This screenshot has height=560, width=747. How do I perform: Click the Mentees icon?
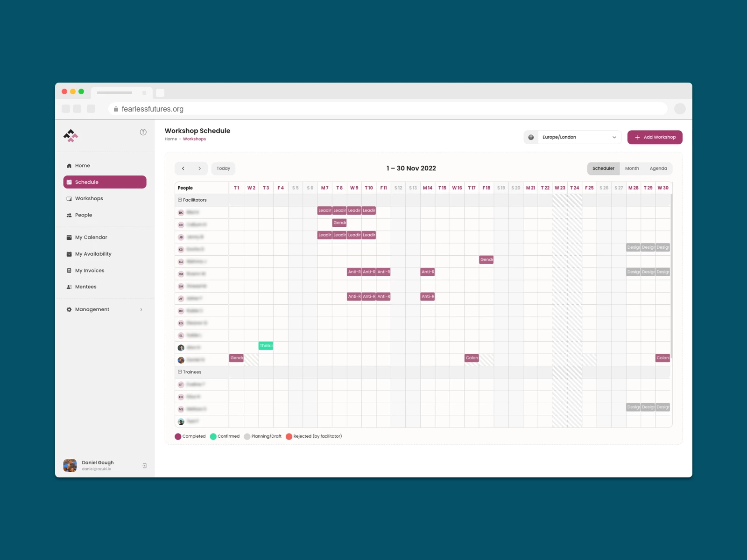[69, 287]
